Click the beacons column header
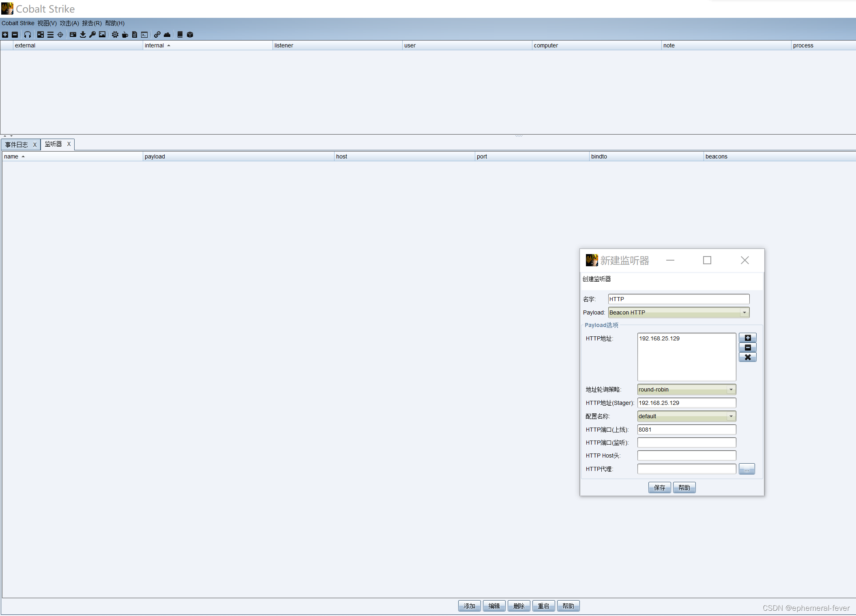The height and width of the screenshot is (616, 856). (x=780, y=156)
